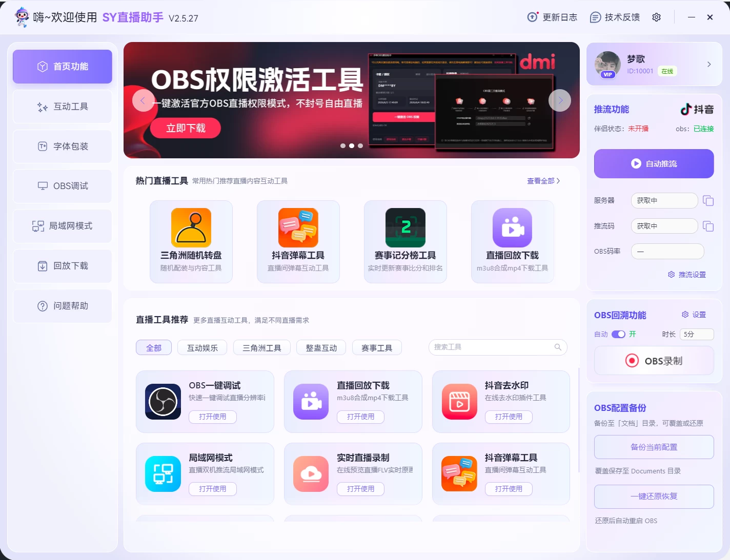Expand user profile chevron
Image resolution: width=730 pixels, height=560 pixels.
(x=709, y=65)
